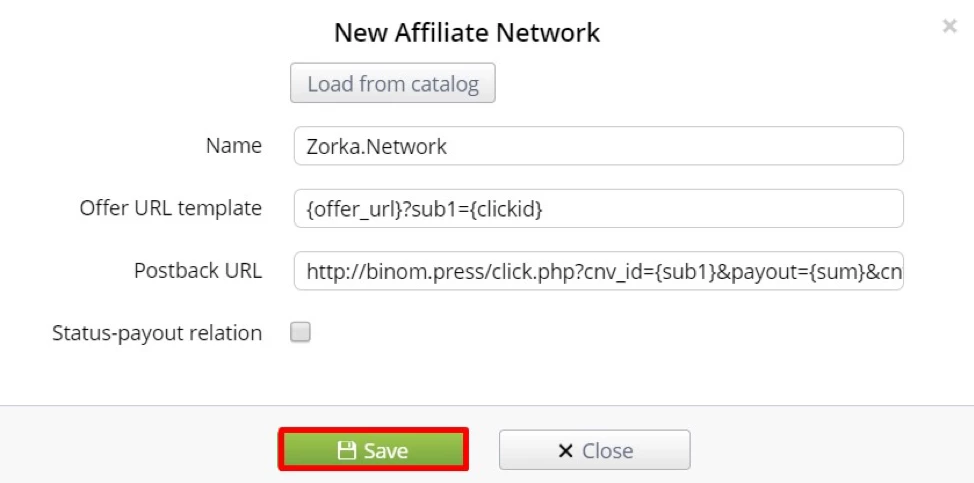Click the Postback URL label
The height and width of the screenshot is (483, 974).
[x=198, y=271]
